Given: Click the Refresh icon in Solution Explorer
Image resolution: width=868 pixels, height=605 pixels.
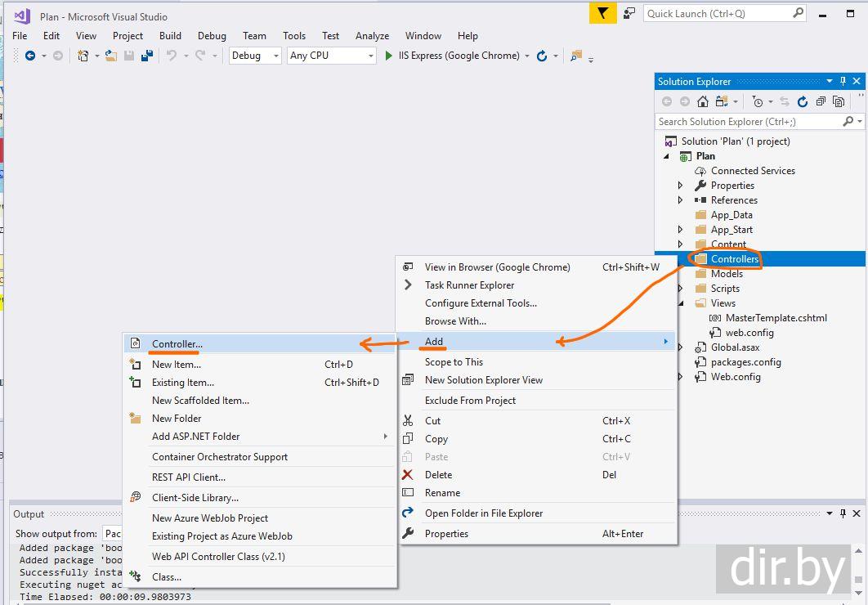Looking at the screenshot, I should (x=802, y=101).
